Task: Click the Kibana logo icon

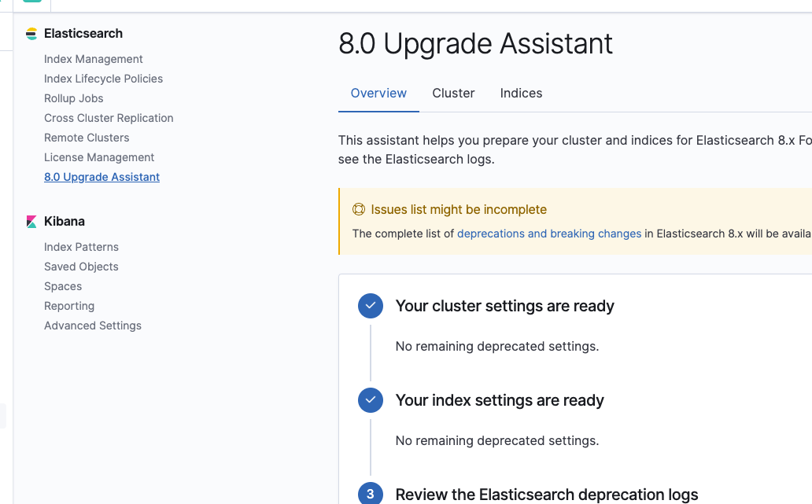Action: click(x=31, y=222)
